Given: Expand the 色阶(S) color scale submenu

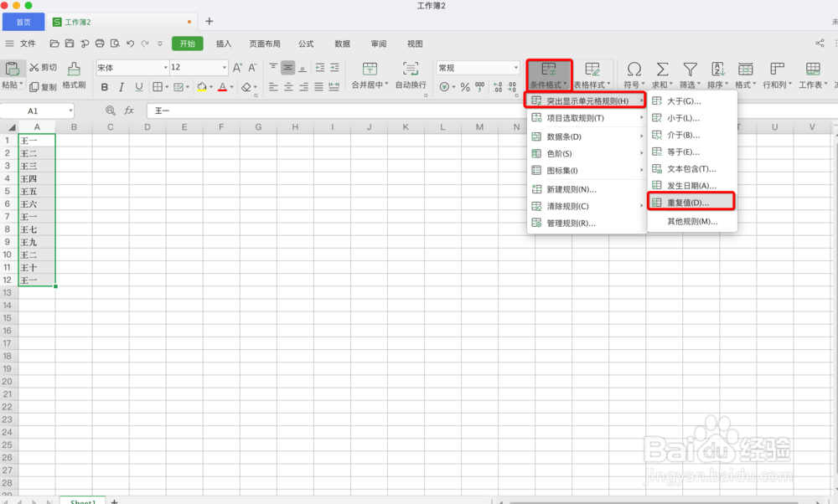Looking at the screenshot, I should 587,154.
